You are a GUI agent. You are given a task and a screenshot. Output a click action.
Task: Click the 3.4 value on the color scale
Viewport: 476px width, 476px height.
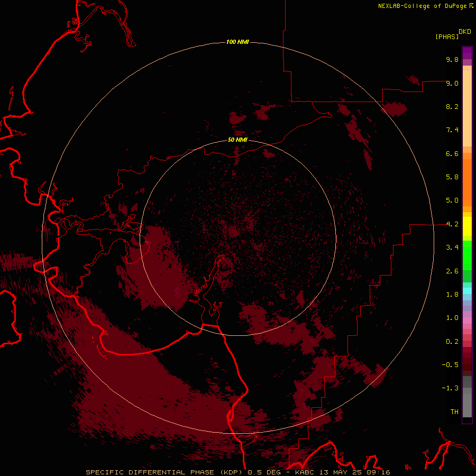pos(452,248)
